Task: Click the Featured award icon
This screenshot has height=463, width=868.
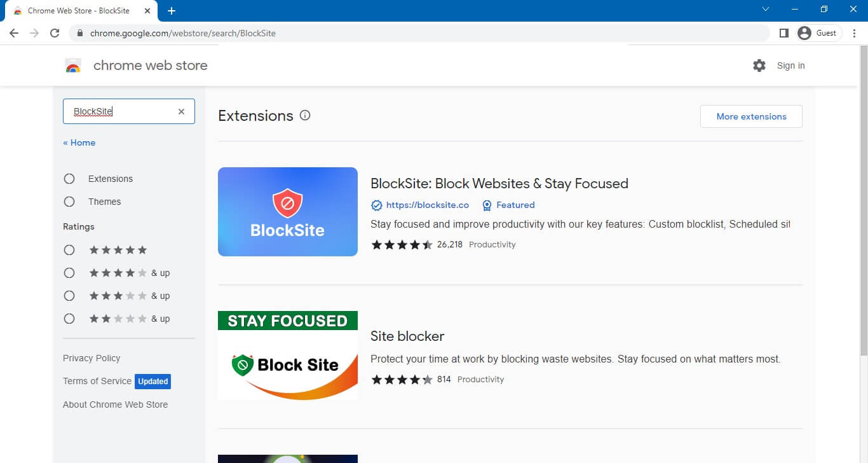Action: (487, 205)
